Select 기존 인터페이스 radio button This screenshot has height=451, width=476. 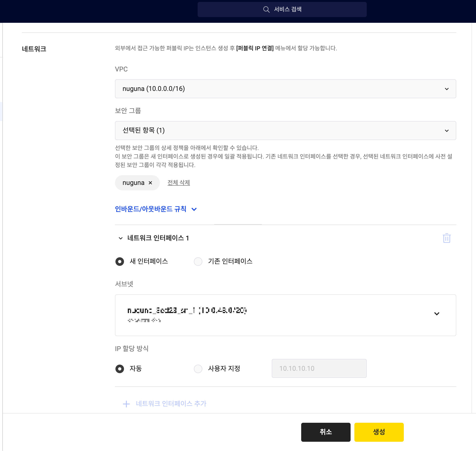pyautogui.click(x=198, y=261)
